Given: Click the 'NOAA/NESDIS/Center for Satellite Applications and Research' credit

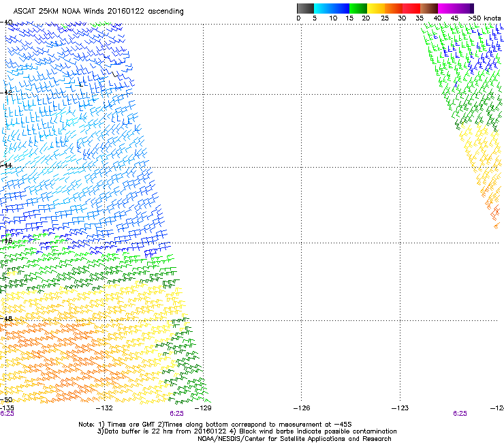Looking at the screenshot, I should (x=294, y=439).
